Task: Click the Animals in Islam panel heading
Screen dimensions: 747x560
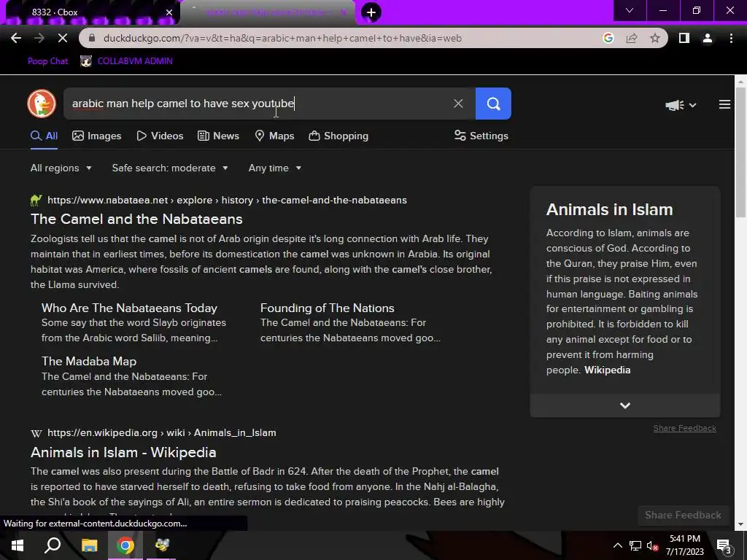Action: click(609, 209)
